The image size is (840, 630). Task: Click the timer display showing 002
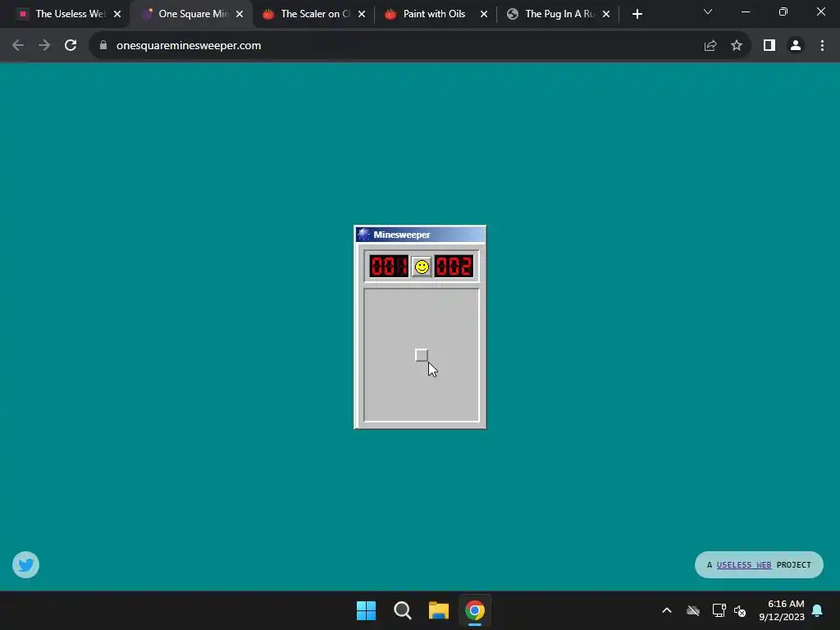(x=454, y=267)
